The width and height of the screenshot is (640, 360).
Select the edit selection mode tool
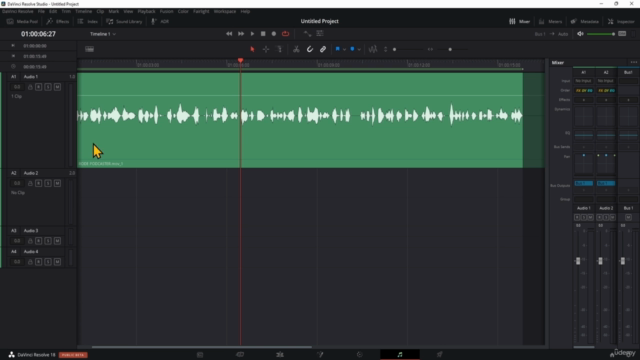280,49
